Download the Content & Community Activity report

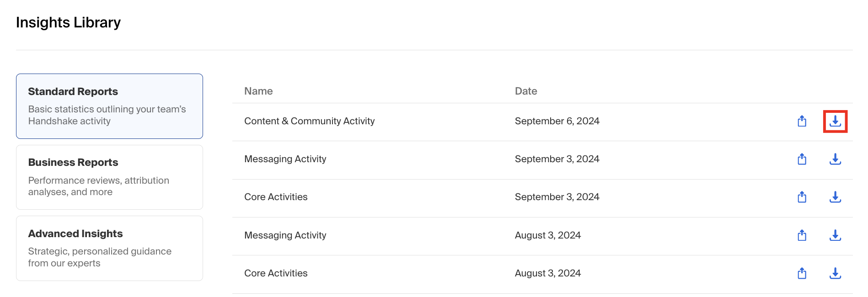pos(835,121)
